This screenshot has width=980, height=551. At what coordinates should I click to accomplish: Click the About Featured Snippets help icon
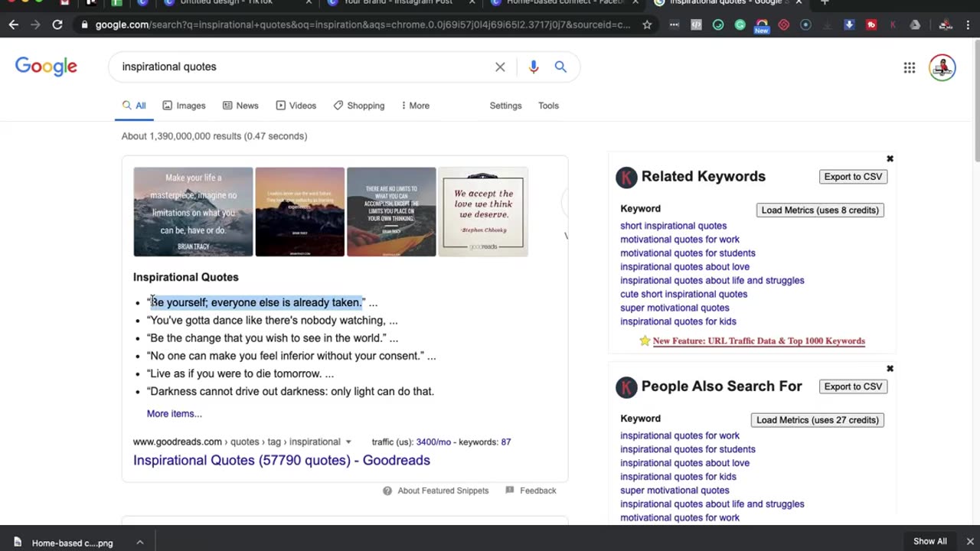pos(387,491)
